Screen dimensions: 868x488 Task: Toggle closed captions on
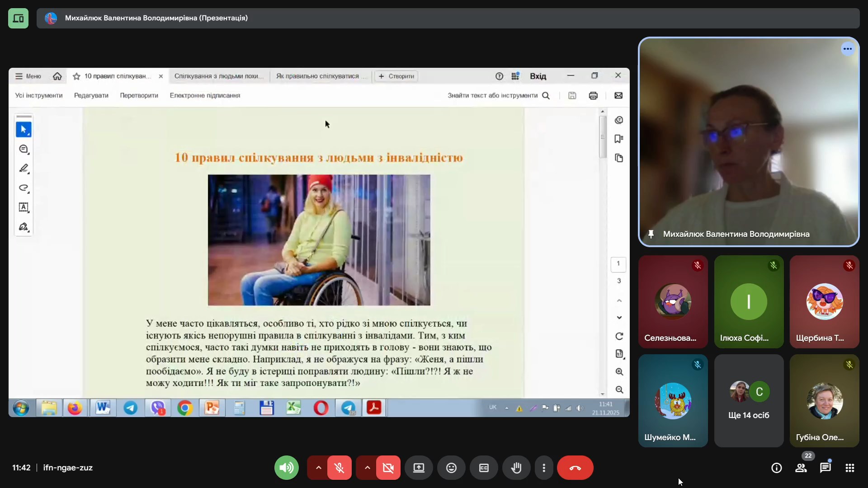[484, 468]
